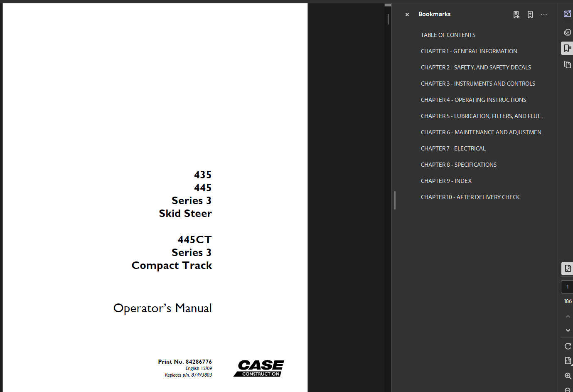Open Chapter 5 - Lubrication, Filters bookmark
Screen dimensions: 573x392
(482, 116)
